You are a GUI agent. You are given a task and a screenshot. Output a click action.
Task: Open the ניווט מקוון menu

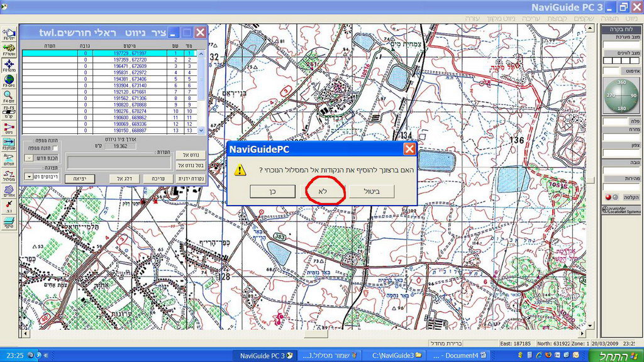pyautogui.click(x=501, y=19)
